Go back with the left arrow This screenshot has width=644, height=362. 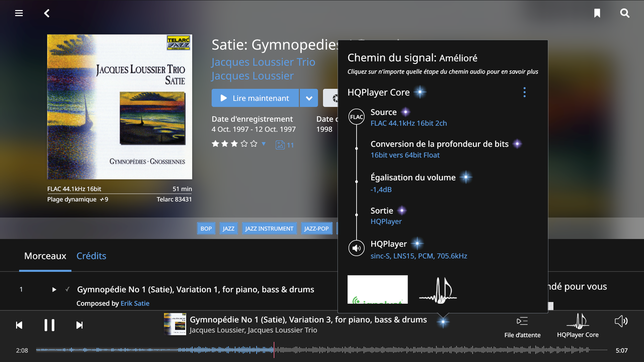[x=47, y=13]
